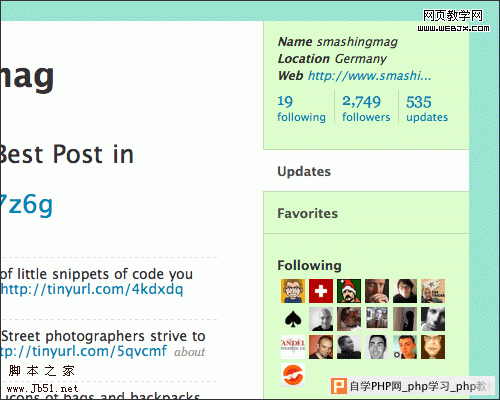Select the Santa hat avatar in Following
500x400 pixels.
(x=349, y=291)
